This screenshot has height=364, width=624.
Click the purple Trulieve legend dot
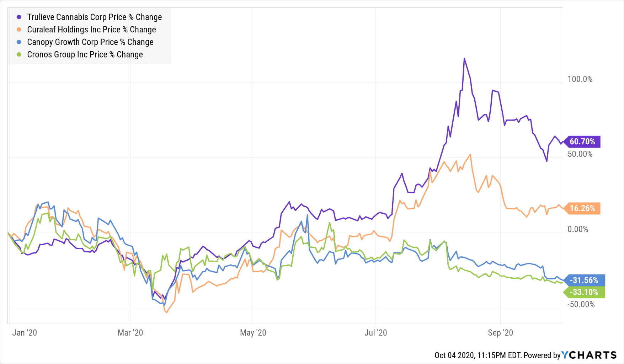(x=19, y=17)
